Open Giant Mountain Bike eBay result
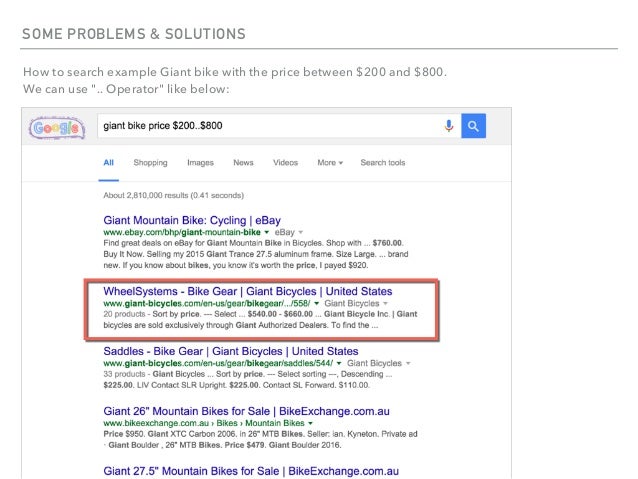638x479 pixels. click(x=192, y=220)
